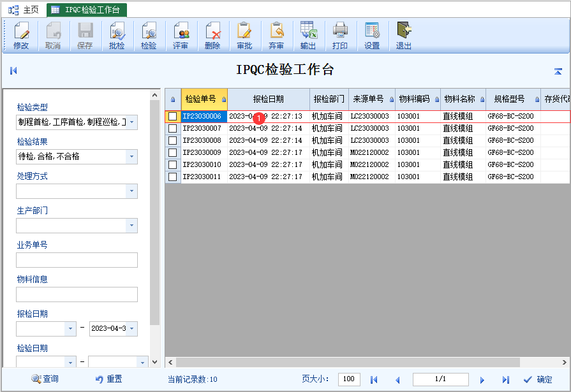Sort by the 报检日期 column header
This screenshot has height=392, width=571.
(x=269, y=99)
